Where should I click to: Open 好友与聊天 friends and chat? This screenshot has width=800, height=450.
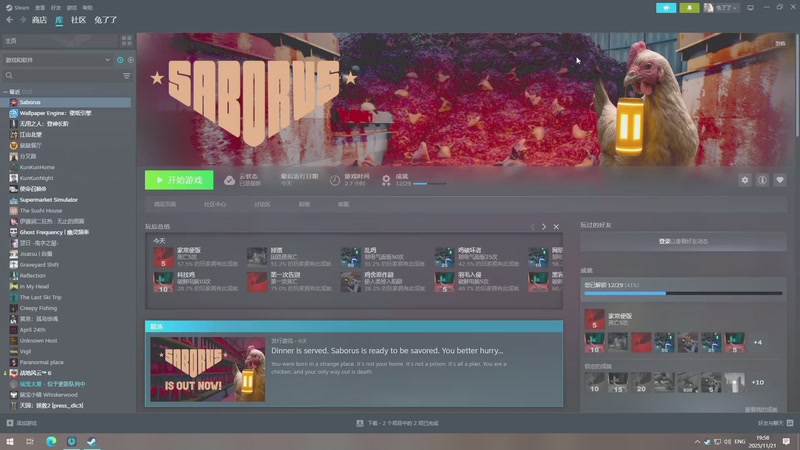pos(776,423)
